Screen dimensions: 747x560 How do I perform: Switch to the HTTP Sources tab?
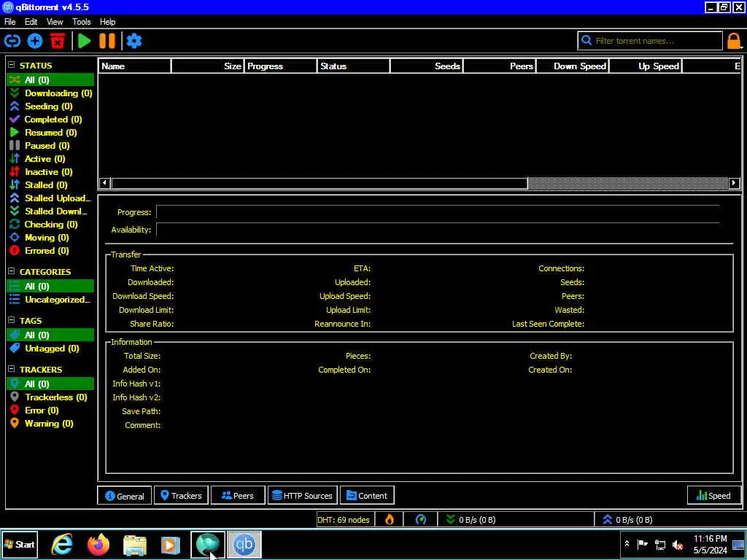pyautogui.click(x=303, y=496)
